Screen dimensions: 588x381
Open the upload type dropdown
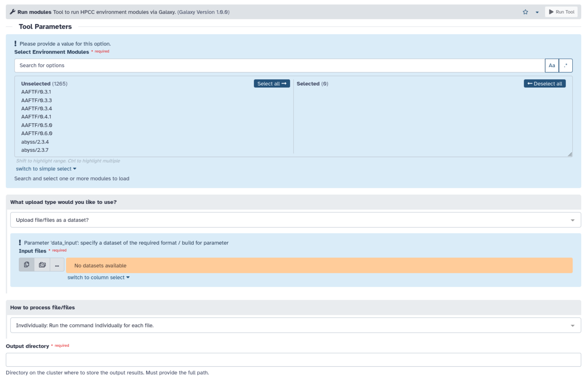(x=295, y=220)
